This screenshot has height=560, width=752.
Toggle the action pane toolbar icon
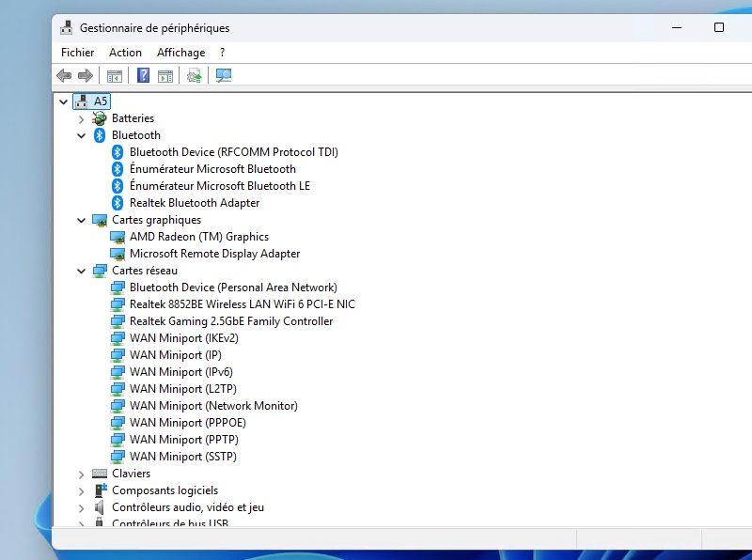coord(165,76)
